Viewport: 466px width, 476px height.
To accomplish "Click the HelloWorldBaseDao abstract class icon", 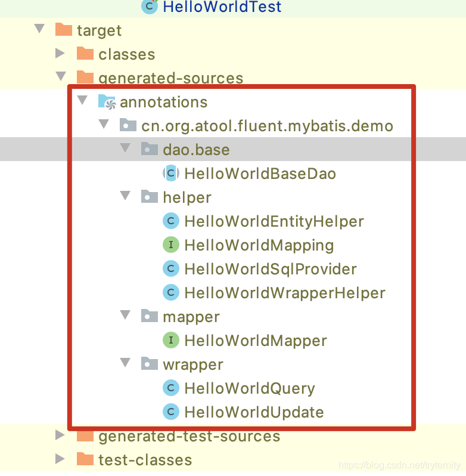I will pyautogui.click(x=171, y=174).
